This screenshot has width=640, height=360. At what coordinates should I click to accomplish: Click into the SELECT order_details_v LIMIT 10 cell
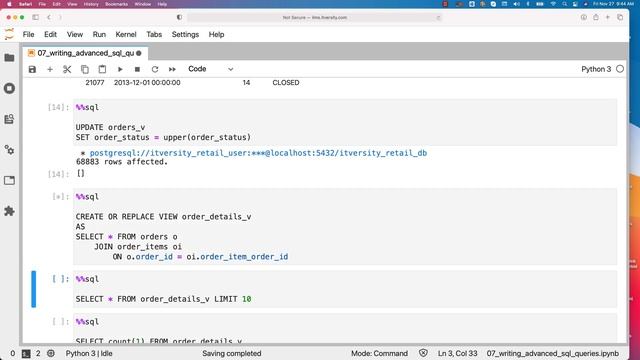point(345,289)
